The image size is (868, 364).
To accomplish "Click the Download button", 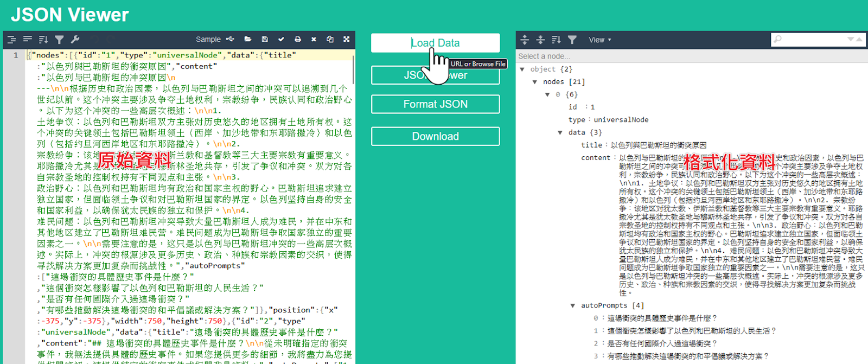I will coord(435,136).
